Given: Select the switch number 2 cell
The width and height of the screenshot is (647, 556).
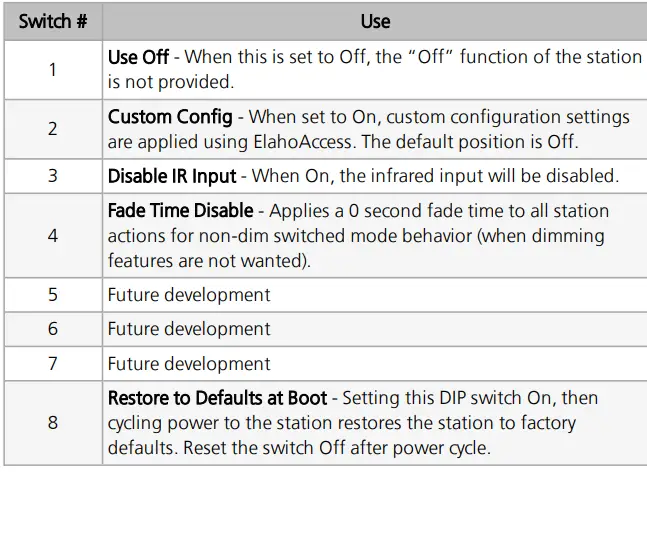Looking at the screenshot, I should (x=52, y=129).
